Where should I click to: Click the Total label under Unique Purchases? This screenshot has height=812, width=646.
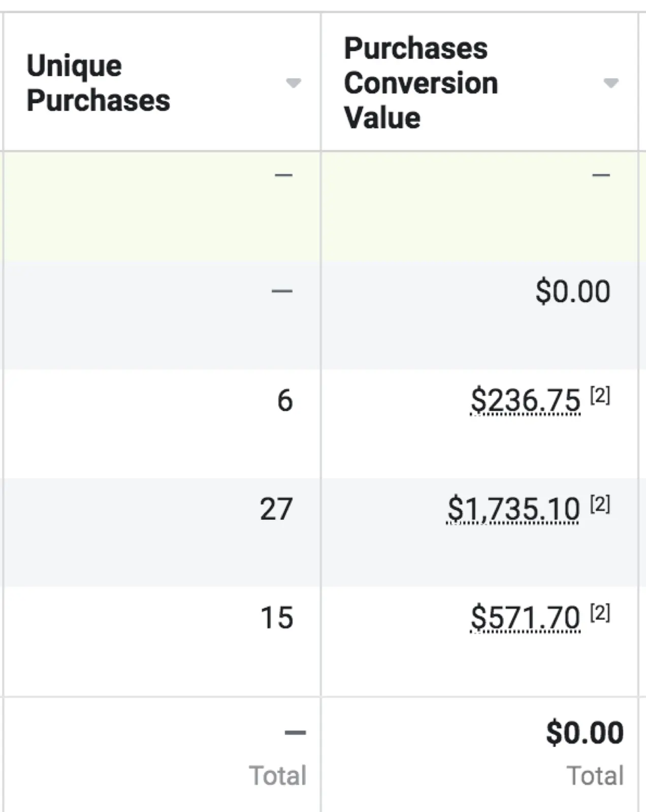point(278,775)
